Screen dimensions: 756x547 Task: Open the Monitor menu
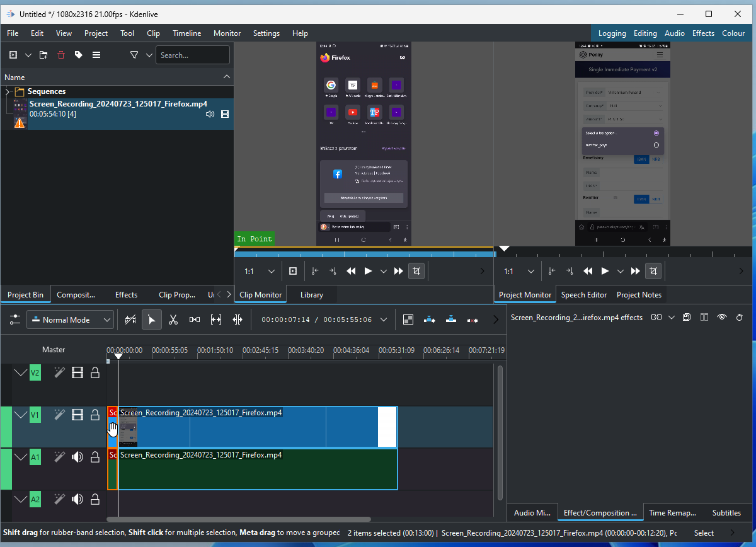tap(227, 33)
